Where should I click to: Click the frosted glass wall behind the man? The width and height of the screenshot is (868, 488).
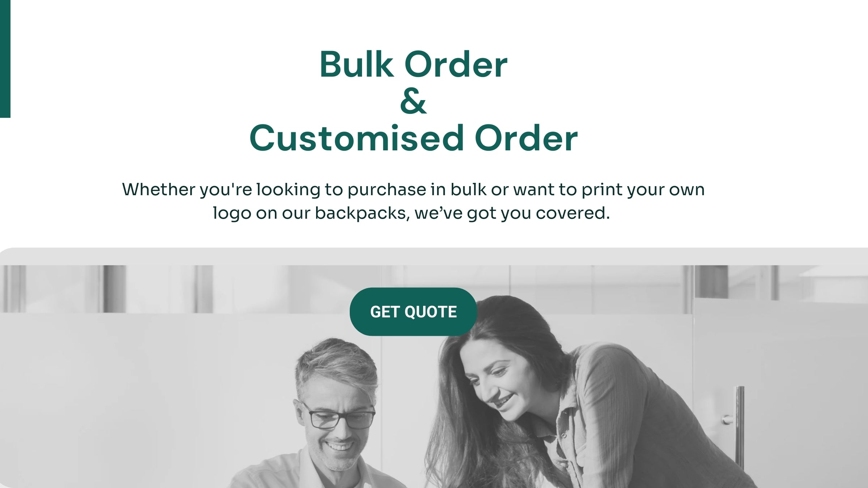pyautogui.click(x=181, y=380)
